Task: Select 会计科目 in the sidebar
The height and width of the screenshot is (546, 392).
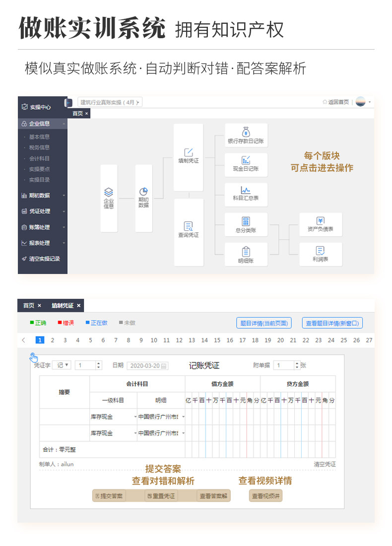Action: pyautogui.click(x=39, y=158)
